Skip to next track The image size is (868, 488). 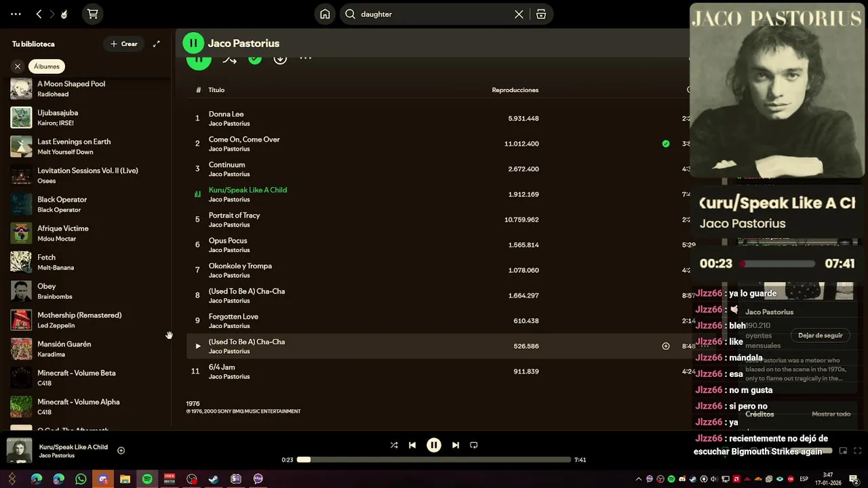tap(456, 445)
